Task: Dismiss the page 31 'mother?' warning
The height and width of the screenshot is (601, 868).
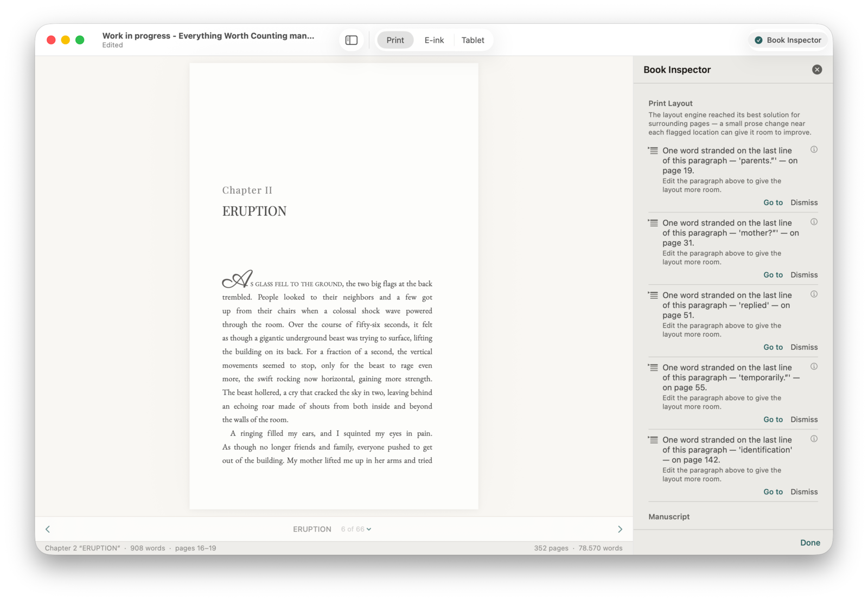Action: [804, 274]
